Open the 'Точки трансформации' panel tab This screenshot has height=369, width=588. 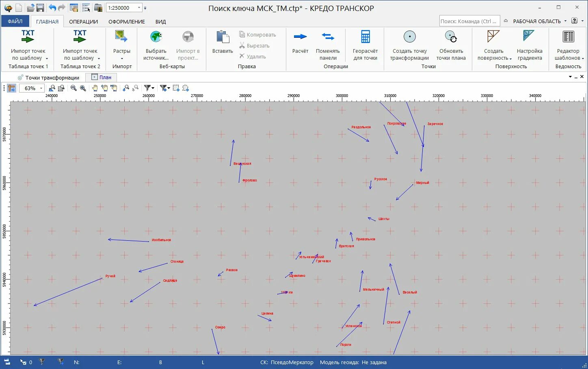[48, 78]
